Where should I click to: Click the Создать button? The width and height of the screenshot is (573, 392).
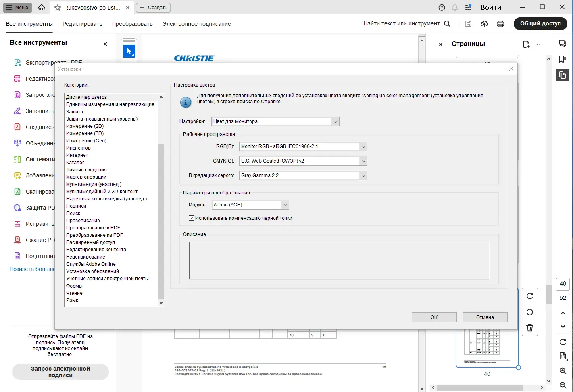pyautogui.click(x=153, y=8)
